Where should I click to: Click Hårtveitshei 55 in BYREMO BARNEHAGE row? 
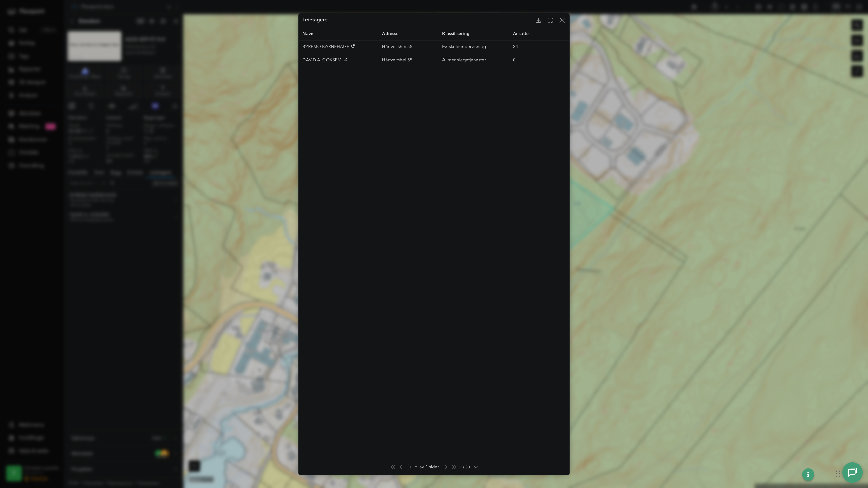[x=397, y=46]
